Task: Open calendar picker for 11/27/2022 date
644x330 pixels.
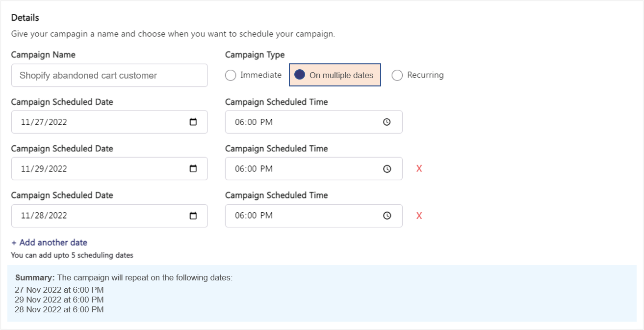Action: [x=193, y=122]
